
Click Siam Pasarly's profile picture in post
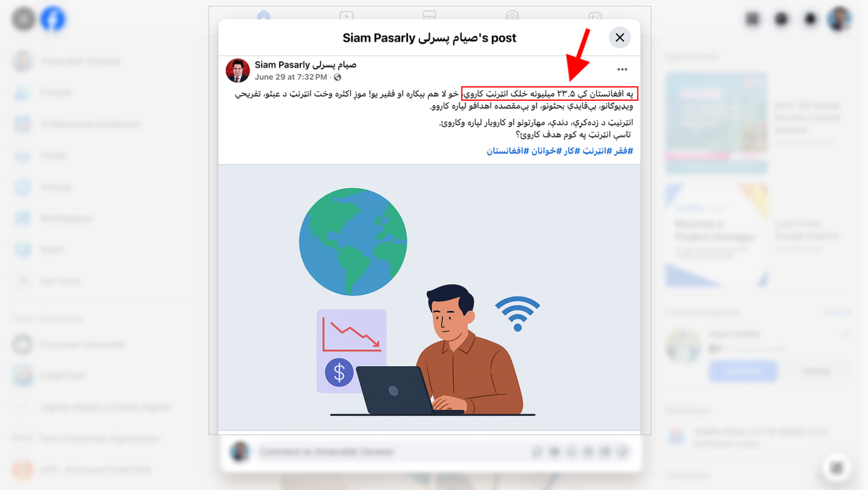click(238, 70)
